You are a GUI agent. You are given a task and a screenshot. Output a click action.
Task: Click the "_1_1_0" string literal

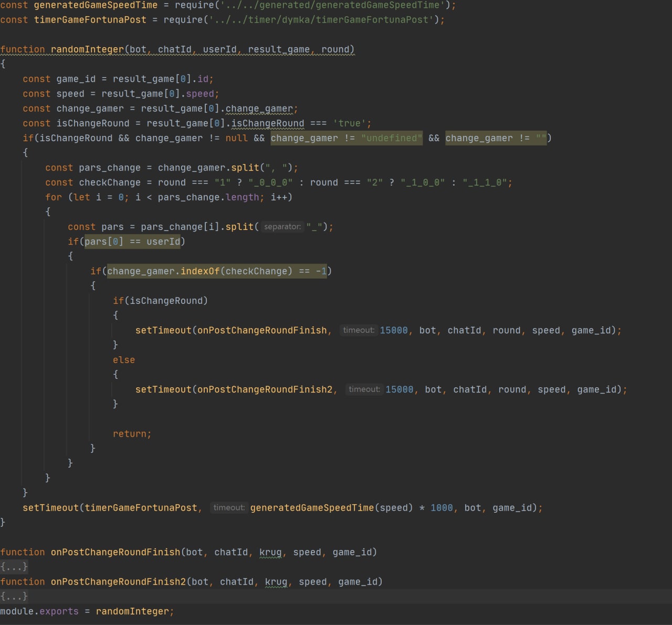click(x=485, y=183)
